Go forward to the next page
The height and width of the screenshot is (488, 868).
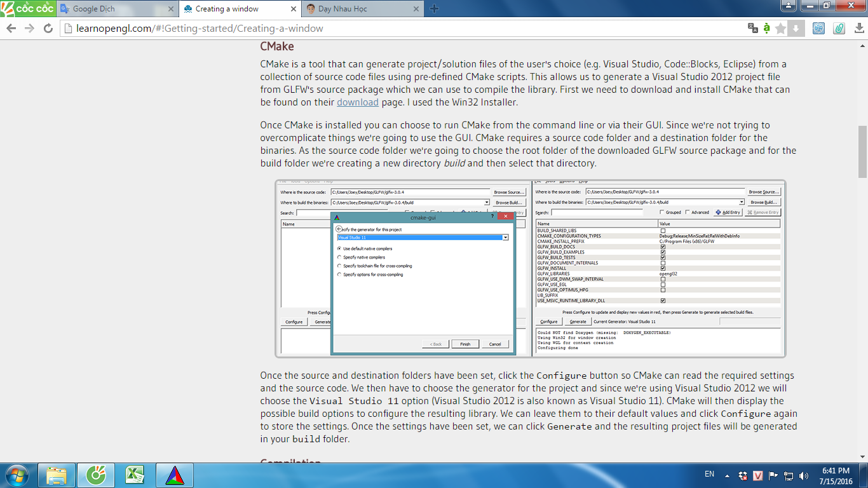click(x=29, y=29)
